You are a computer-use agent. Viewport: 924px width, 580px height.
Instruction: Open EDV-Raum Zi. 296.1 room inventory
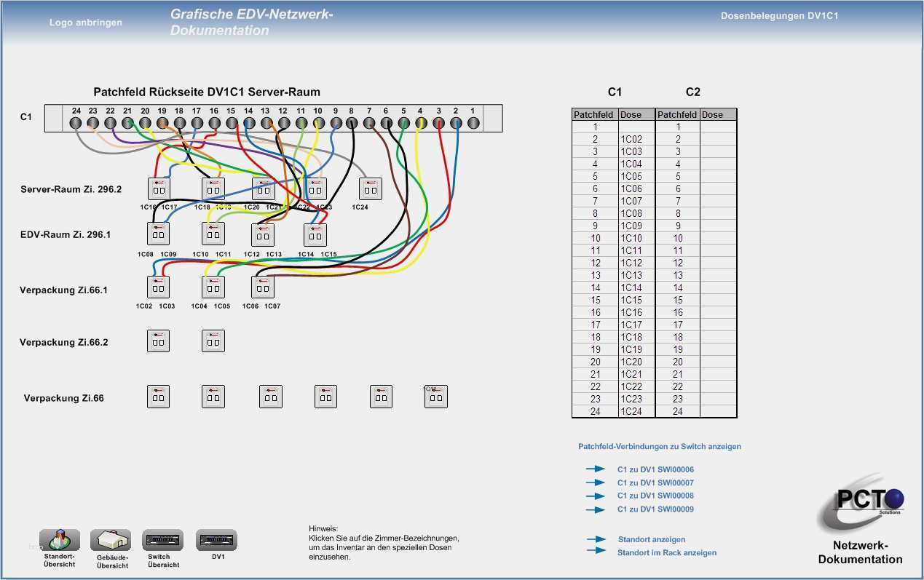[x=66, y=234]
